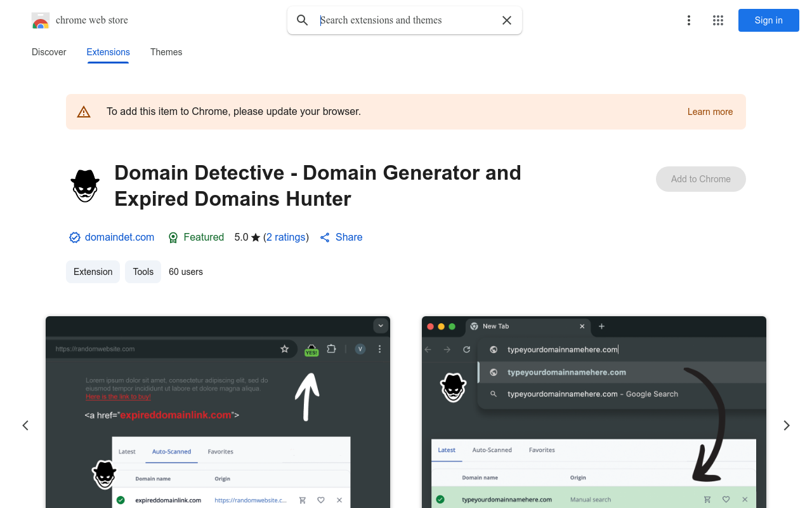This screenshot has width=812, height=508.
Task: Open the three-dot more options menu
Action: (x=689, y=20)
